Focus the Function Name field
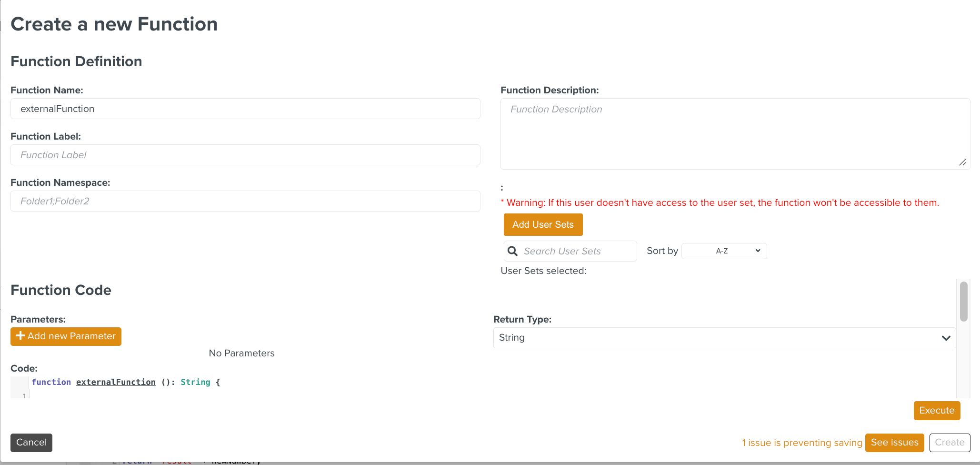 (x=245, y=109)
